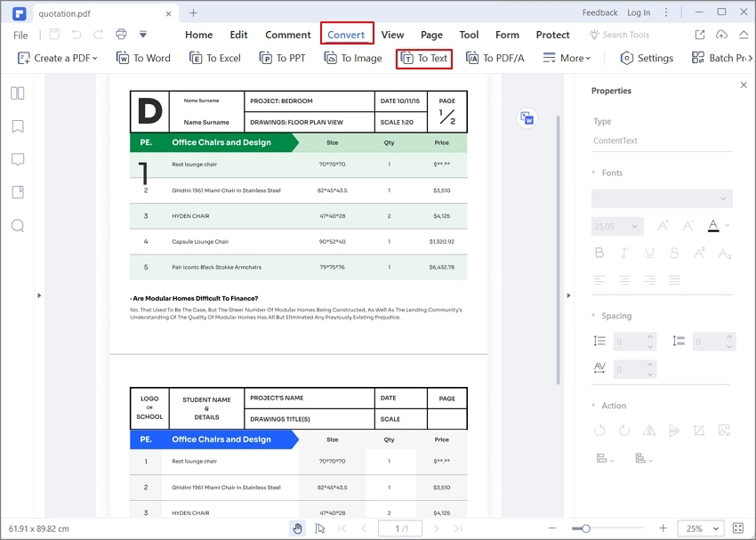Switch to the Form tab
This screenshot has height=540, width=756.
point(507,35)
